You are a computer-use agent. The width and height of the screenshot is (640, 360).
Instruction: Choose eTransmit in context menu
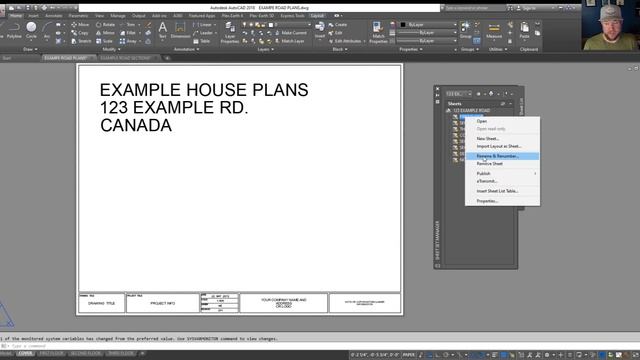(502, 181)
